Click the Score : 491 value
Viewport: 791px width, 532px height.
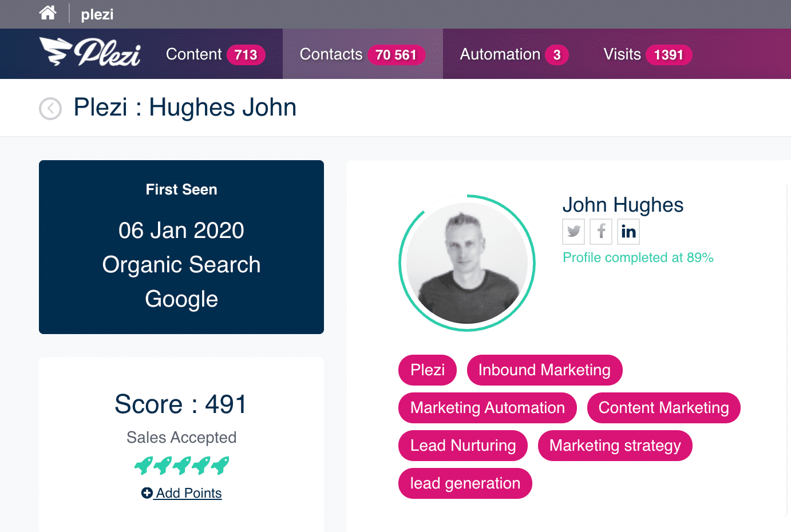point(181,404)
